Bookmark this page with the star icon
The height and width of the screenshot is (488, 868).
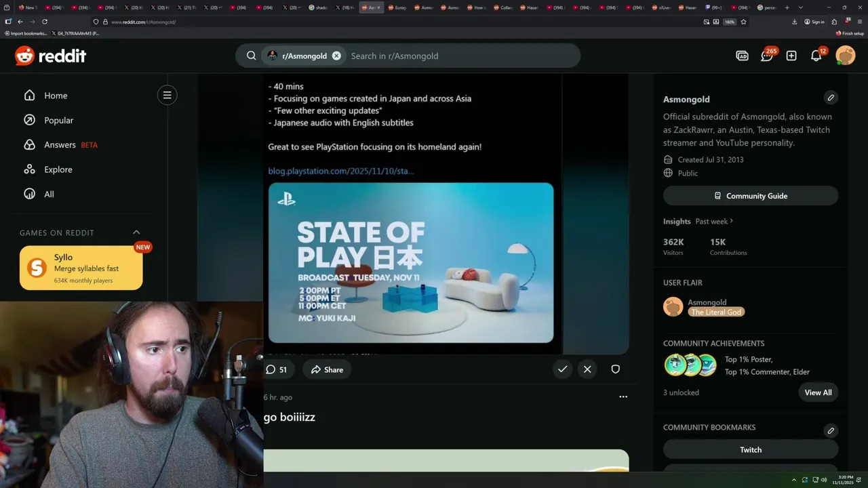743,22
